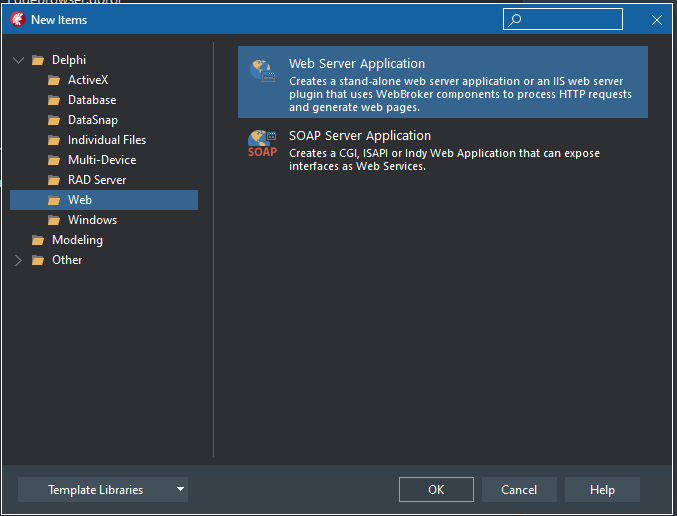The height and width of the screenshot is (516, 677).
Task: Click the Web Server Application globe icon
Action: tap(263, 71)
